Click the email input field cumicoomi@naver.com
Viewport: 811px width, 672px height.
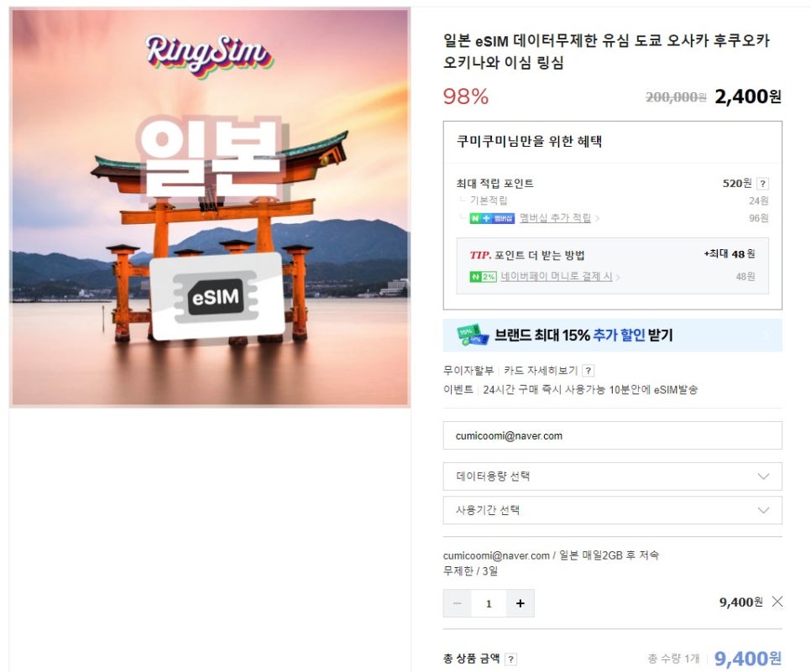(x=612, y=435)
